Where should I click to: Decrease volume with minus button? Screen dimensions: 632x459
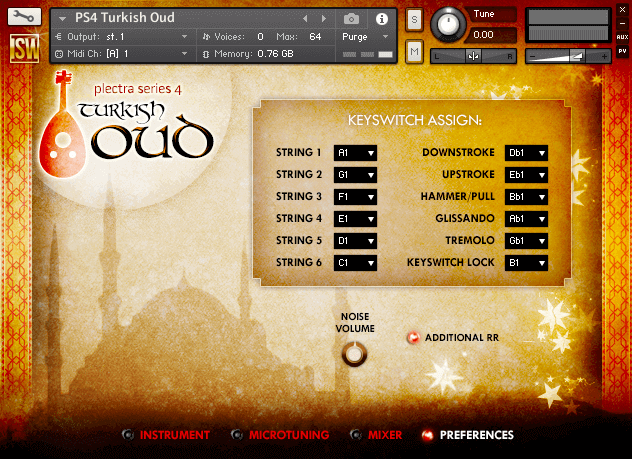532,57
